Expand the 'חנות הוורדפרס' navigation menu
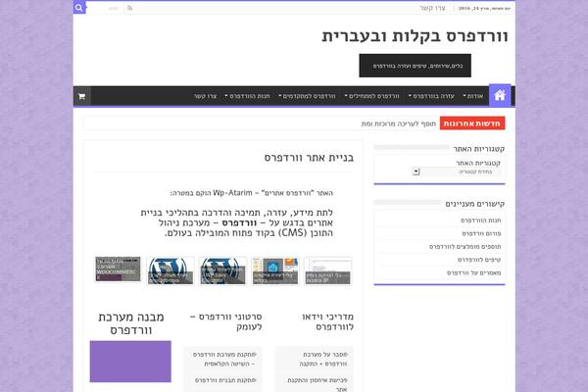This screenshot has height=392, width=588. [x=248, y=96]
